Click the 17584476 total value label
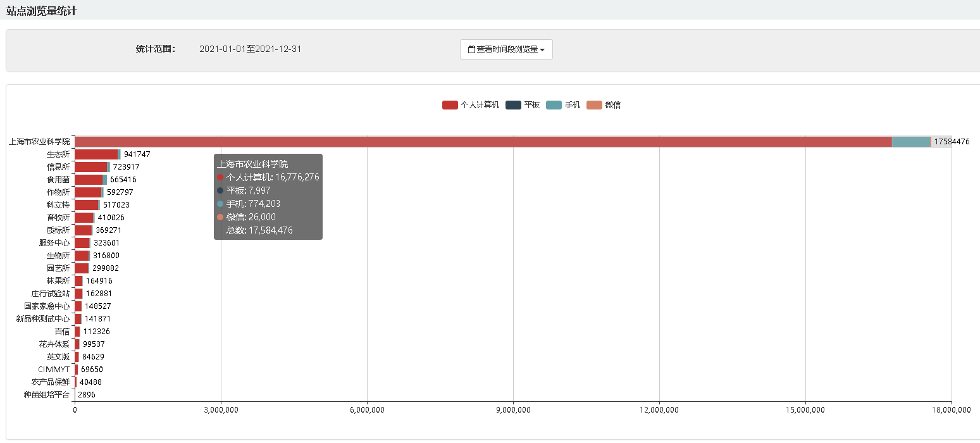 (952, 142)
